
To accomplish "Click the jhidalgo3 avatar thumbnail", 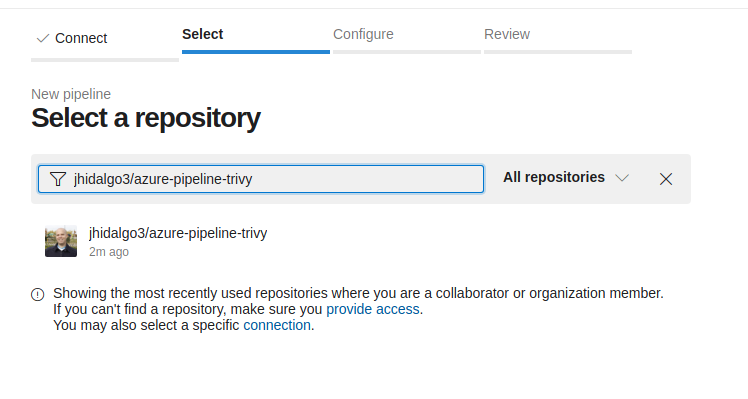I will point(61,241).
